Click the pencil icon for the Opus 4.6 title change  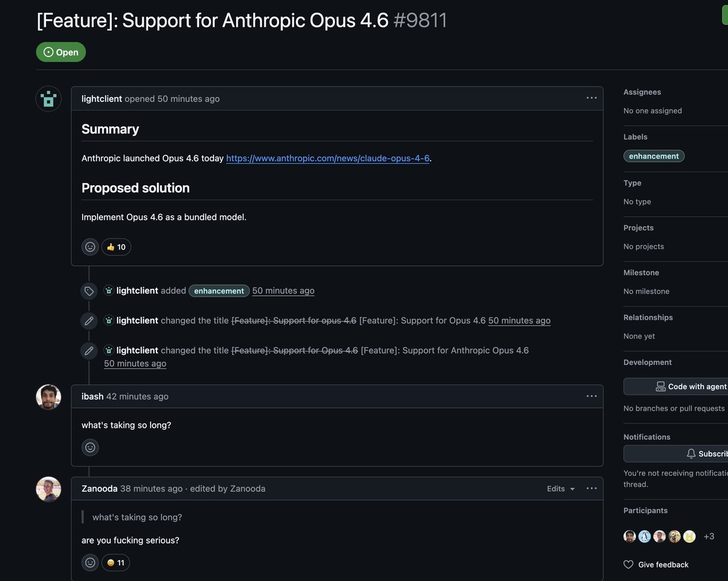[89, 321]
